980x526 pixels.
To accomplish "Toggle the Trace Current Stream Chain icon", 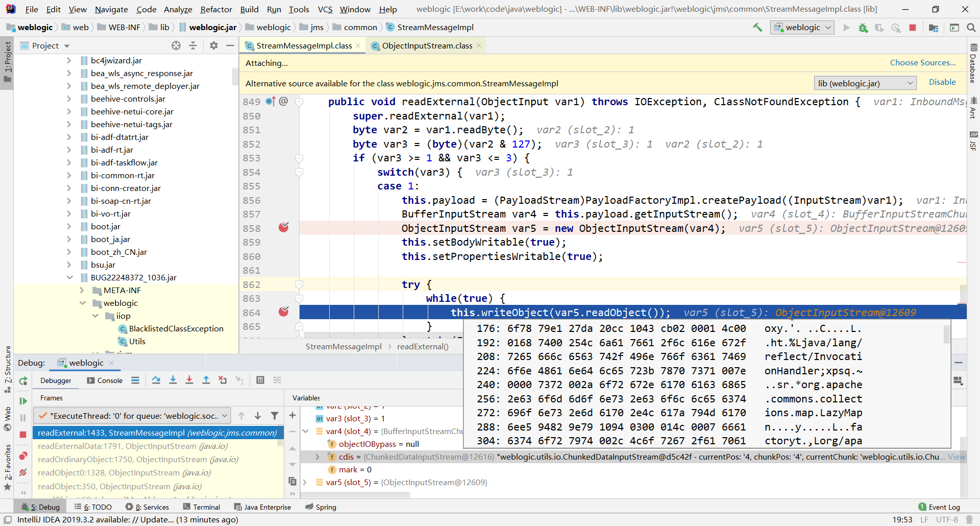I will (x=277, y=380).
